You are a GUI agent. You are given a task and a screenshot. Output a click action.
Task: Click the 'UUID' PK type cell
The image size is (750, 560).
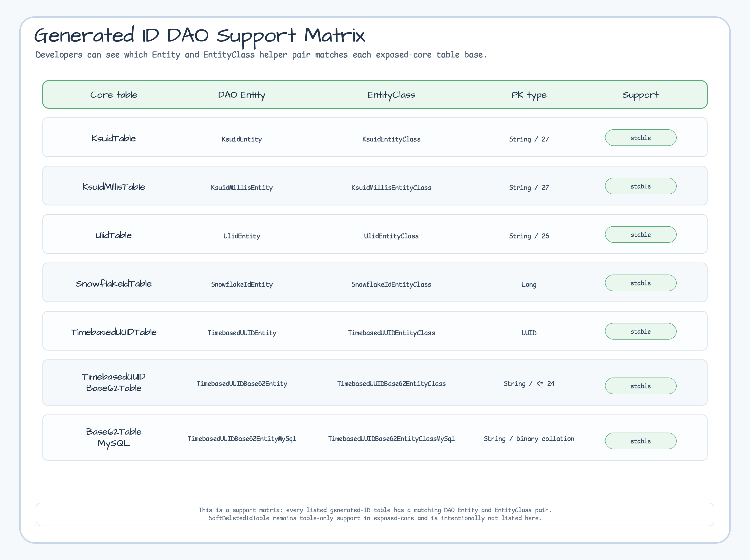529,333
